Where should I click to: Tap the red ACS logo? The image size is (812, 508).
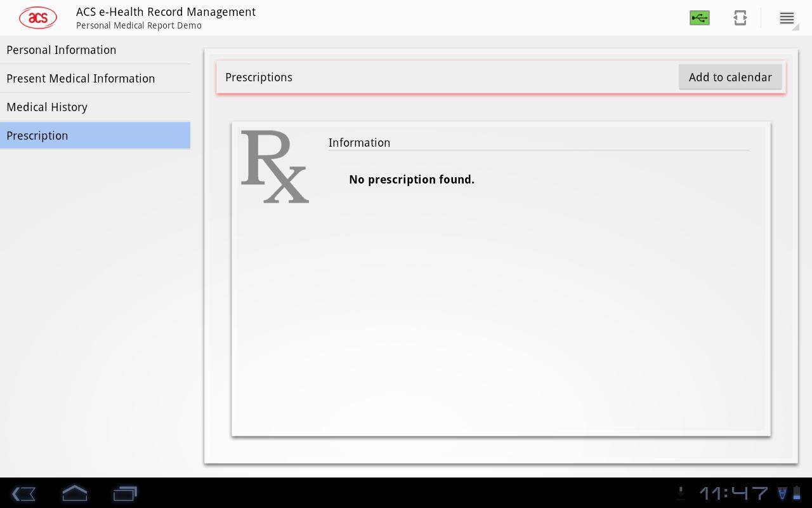38,18
